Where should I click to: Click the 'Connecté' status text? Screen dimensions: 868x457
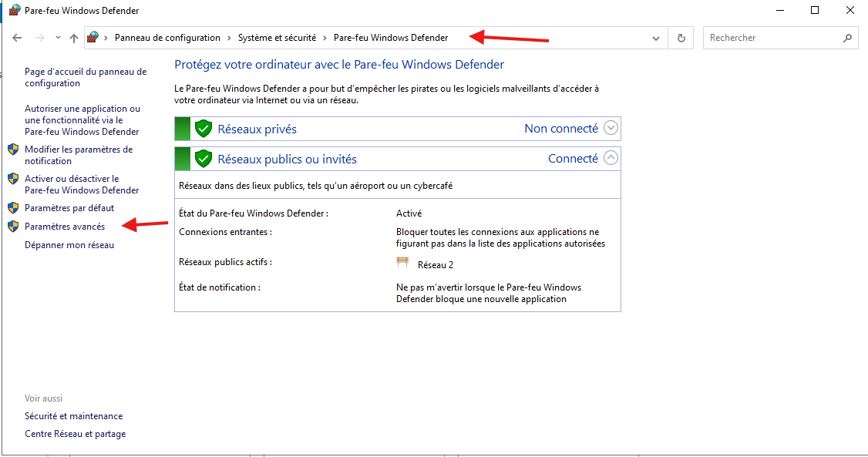click(x=573, y=159)
